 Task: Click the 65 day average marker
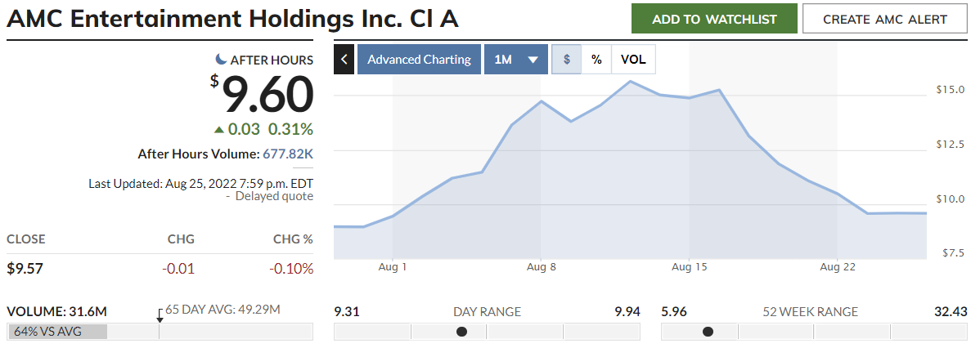click(160, 317)
